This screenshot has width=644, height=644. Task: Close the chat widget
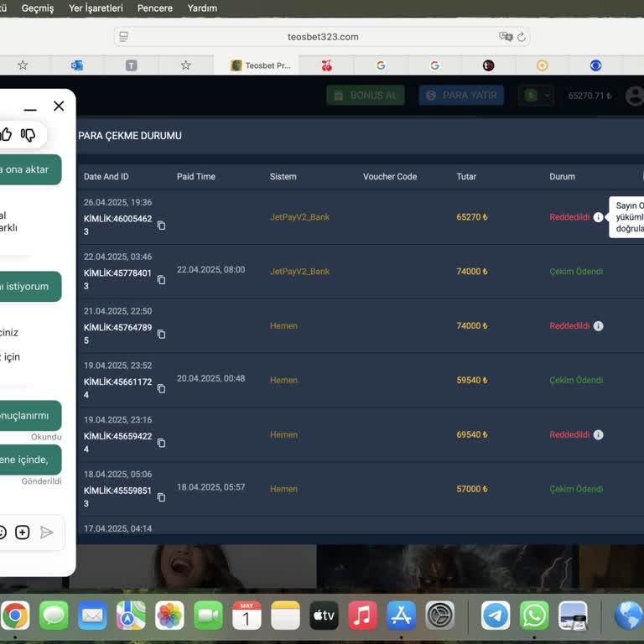pos(59,106)
